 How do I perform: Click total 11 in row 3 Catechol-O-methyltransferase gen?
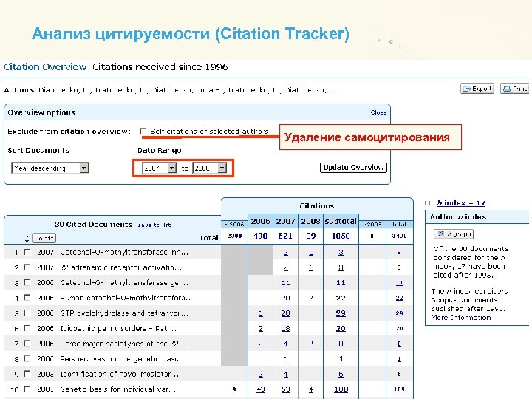click(x=400, y=282)
